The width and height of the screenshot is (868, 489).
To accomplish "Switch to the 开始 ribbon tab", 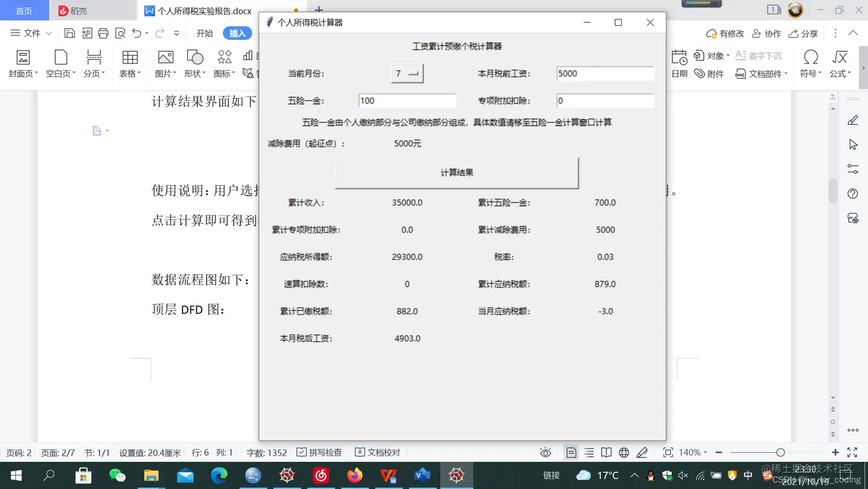I will coord(204,33).
